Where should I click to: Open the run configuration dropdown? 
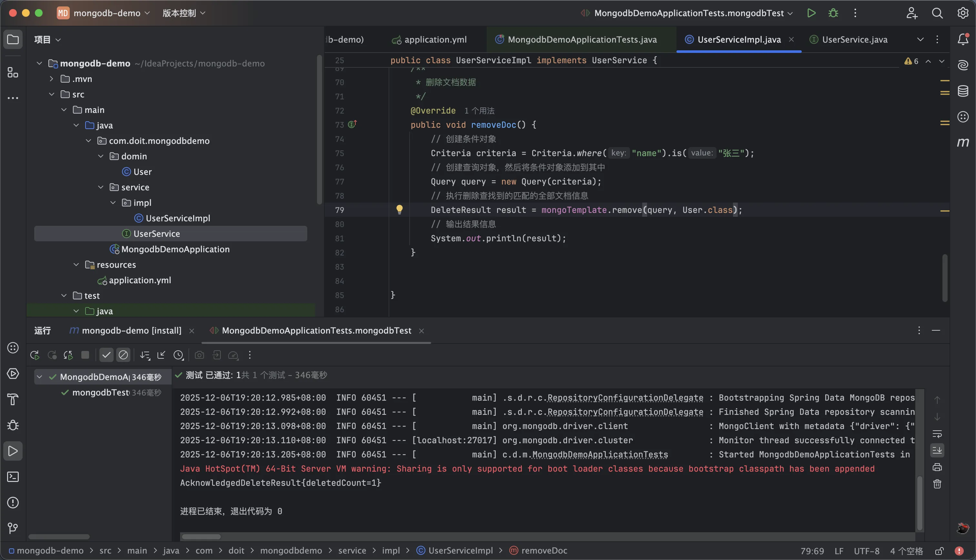(x=689, y=13)
